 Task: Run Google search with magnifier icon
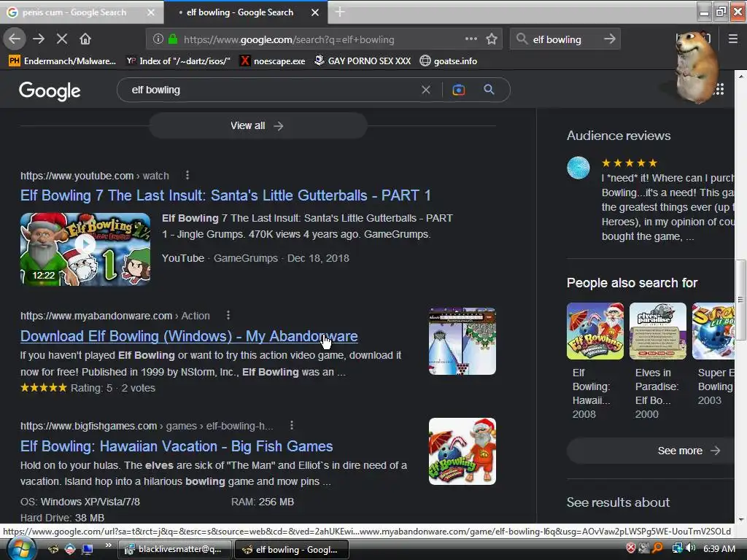pos(489,90)
